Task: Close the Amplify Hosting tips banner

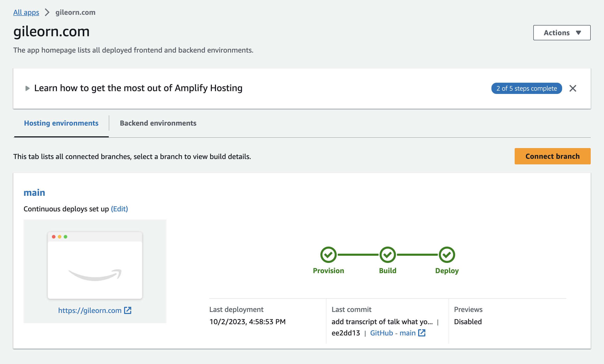Action: pyautogui.click(x=573, y=88)
